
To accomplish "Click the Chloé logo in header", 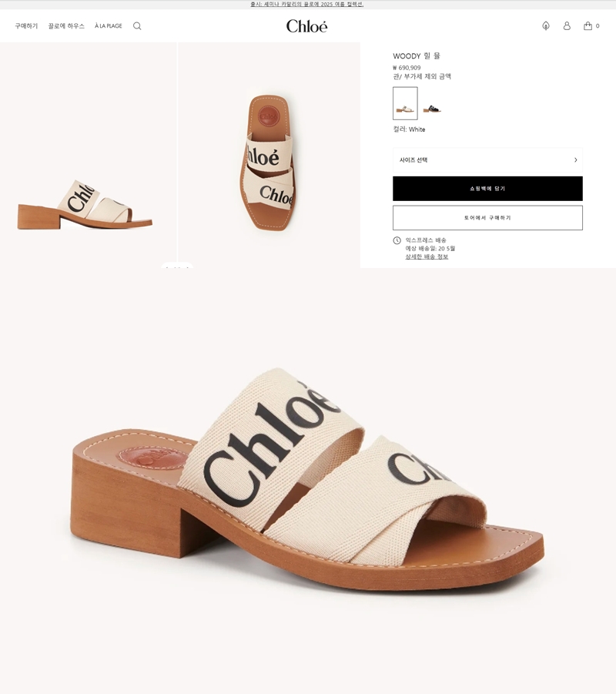I will tap(306, 26).
